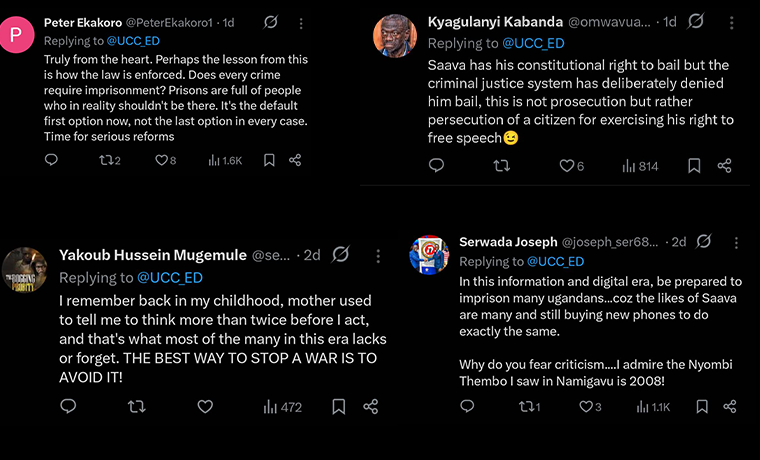Open Grok icon on Peter Ekakoro's tweet
The image size is (760, 460).
271,22
